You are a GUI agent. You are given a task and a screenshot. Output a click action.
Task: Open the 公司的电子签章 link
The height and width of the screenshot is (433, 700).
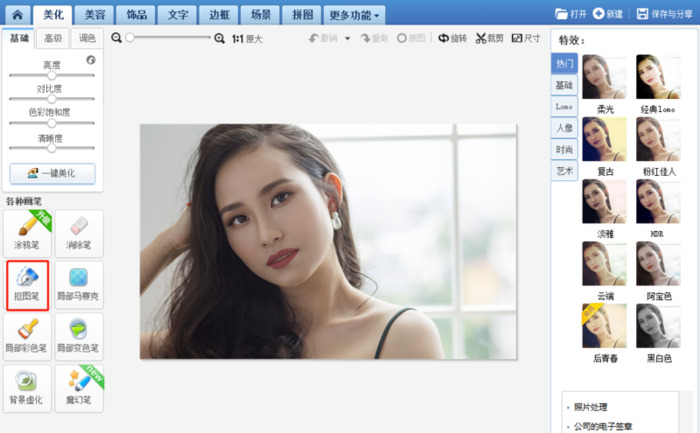(603, 426)
